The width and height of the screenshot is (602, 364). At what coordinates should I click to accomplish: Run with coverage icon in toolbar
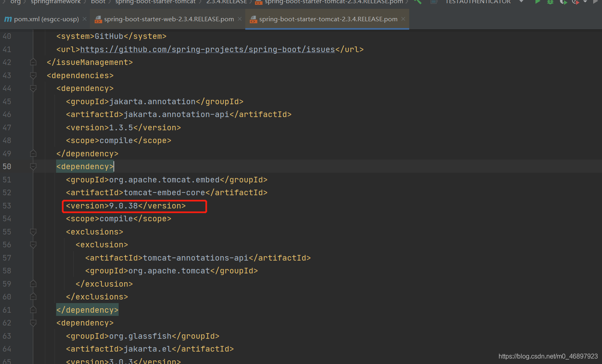(563, 2)
